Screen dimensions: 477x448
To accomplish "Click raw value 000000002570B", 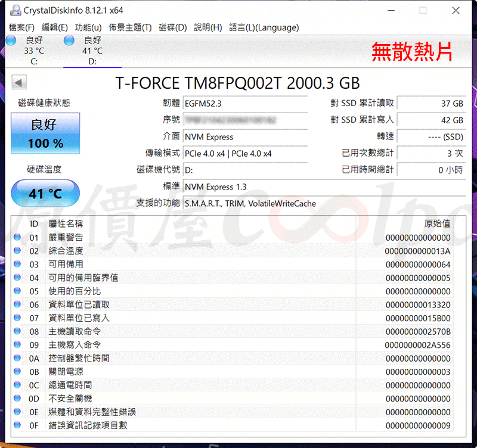I will pos(418,332).
